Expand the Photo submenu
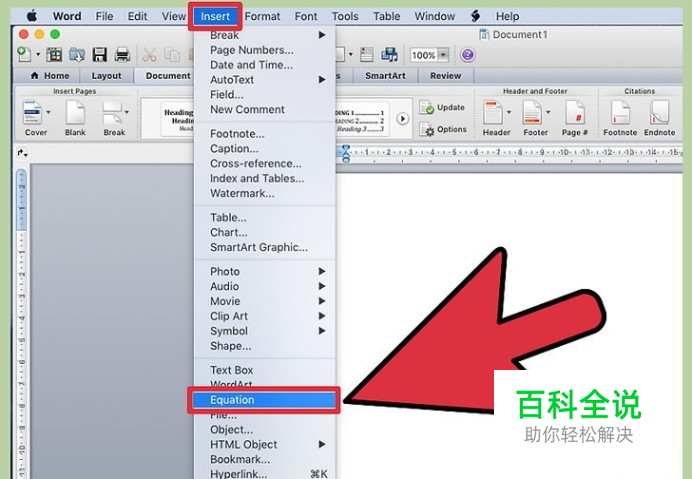The image size is (692, 479). click(x=265, y=272)
